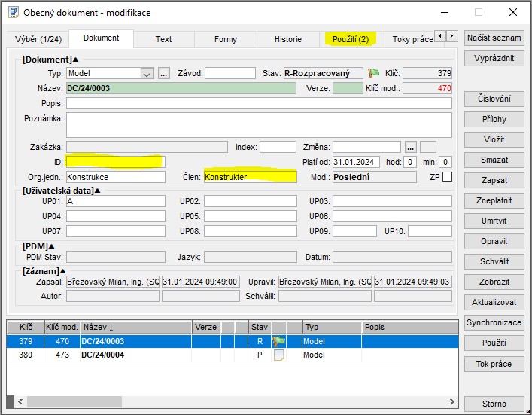Image resolution: width=532 pixels, height=415 pixels.
Task: Click into the UP01 field
Action: [116, 201]
